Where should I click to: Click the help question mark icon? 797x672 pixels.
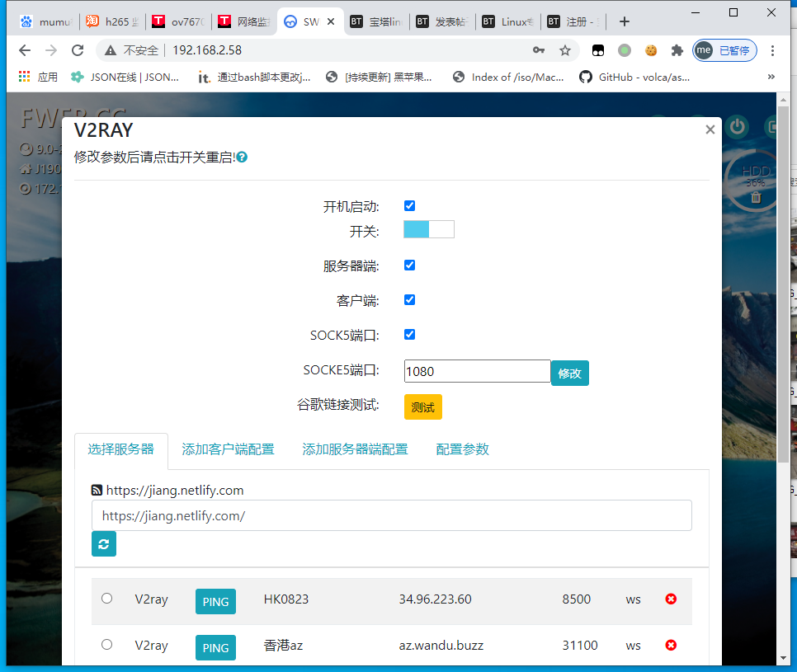tap(243, 157)
